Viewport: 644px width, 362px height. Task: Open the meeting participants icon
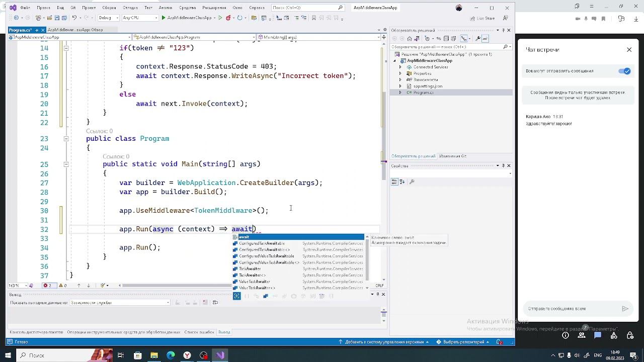coord(582,335)
